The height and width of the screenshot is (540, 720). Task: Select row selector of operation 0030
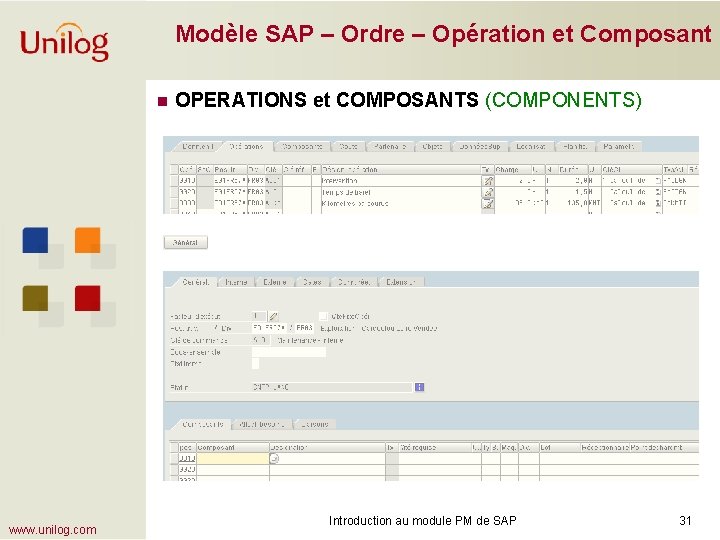click(x=174, y=203)
